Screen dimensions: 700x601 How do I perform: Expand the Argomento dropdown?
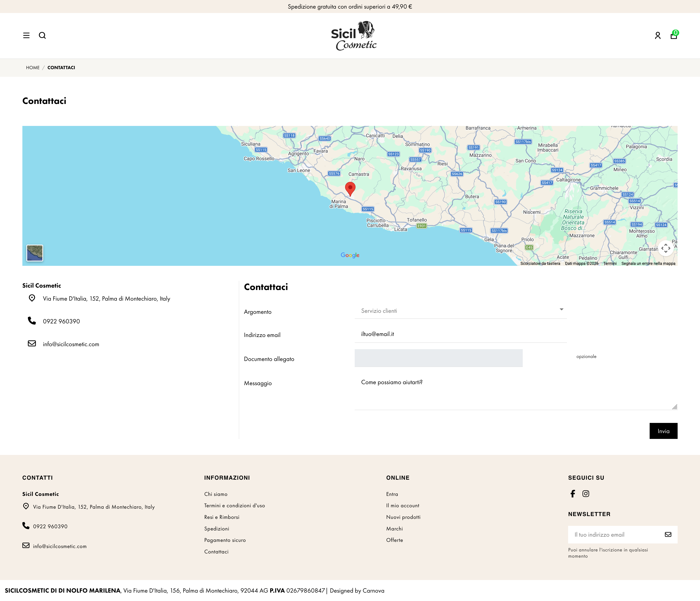pyautogui.click(x=460, y=311)
